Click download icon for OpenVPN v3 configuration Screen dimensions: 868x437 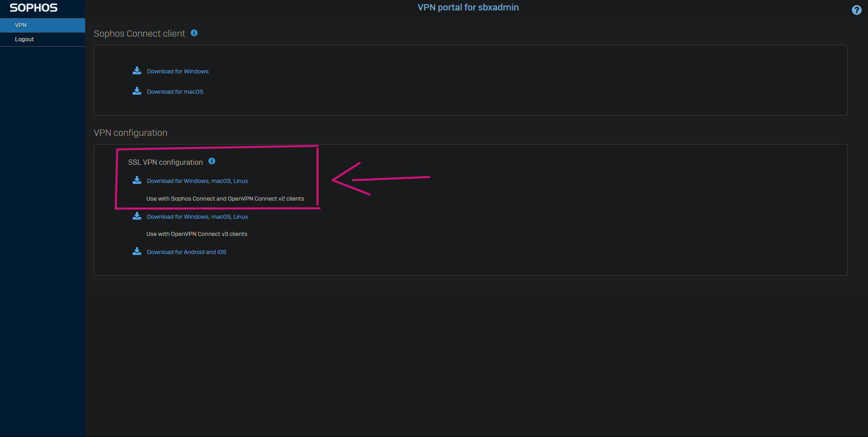point(137,216)
